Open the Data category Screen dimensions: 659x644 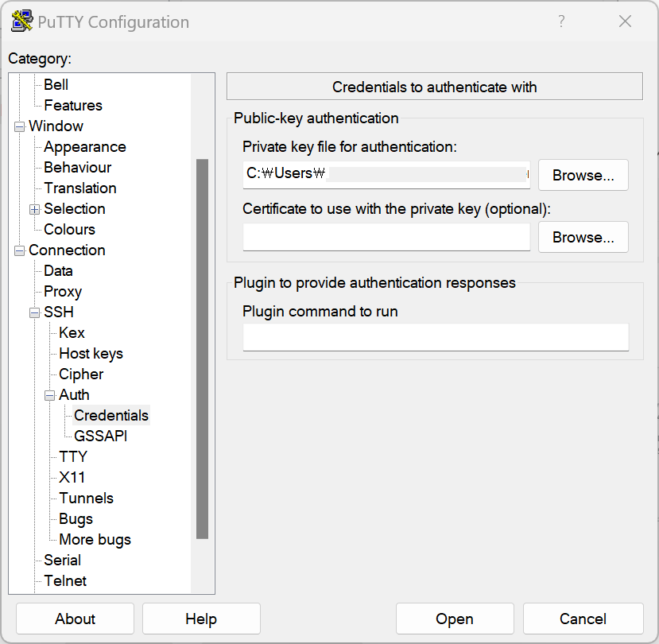pyautogui.click(x=58, y=270)
